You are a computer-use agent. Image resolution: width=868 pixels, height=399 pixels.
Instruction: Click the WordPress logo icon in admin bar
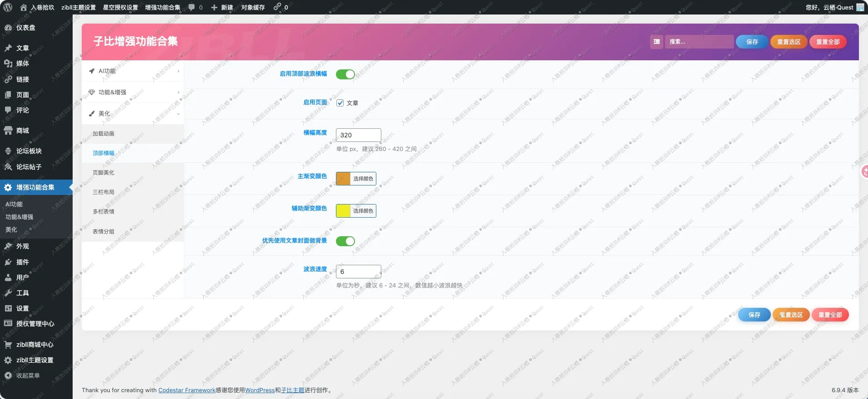click(8, 7)
